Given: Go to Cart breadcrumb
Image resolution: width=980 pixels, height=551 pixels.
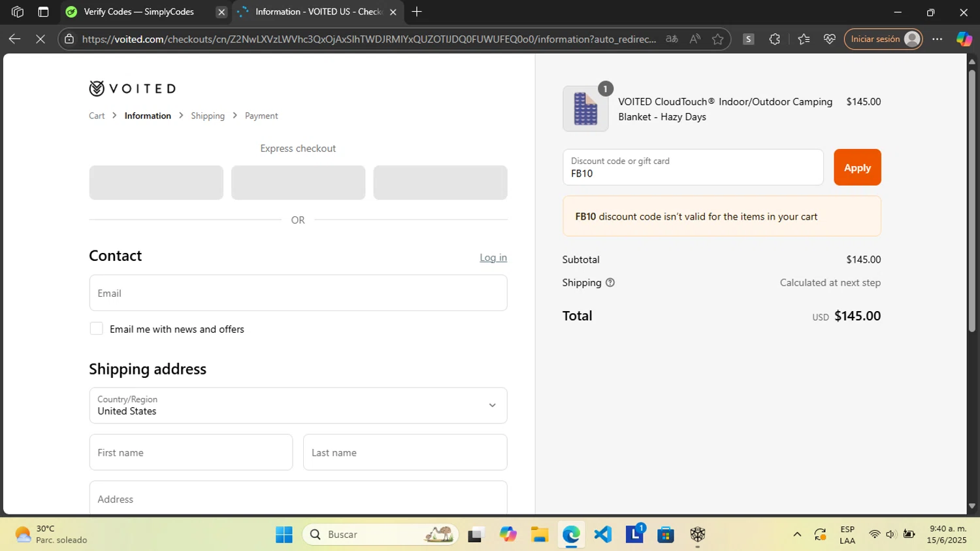Looking at the screenshot, I should click(x=97, y=116).
